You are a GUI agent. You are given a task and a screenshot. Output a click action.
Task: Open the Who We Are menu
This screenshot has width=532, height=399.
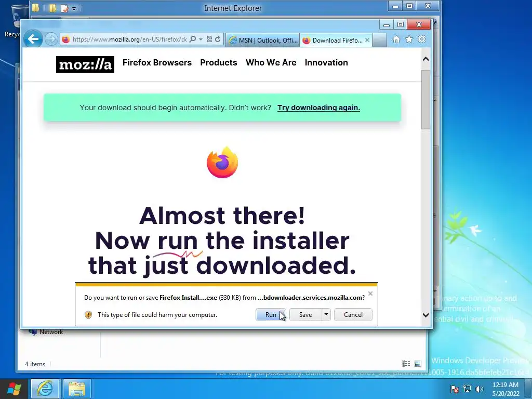271,62
